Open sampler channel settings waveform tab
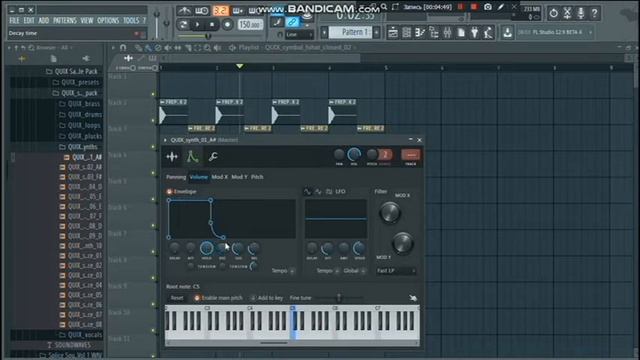This screenshot has width=640, height=360. point(172,156)
